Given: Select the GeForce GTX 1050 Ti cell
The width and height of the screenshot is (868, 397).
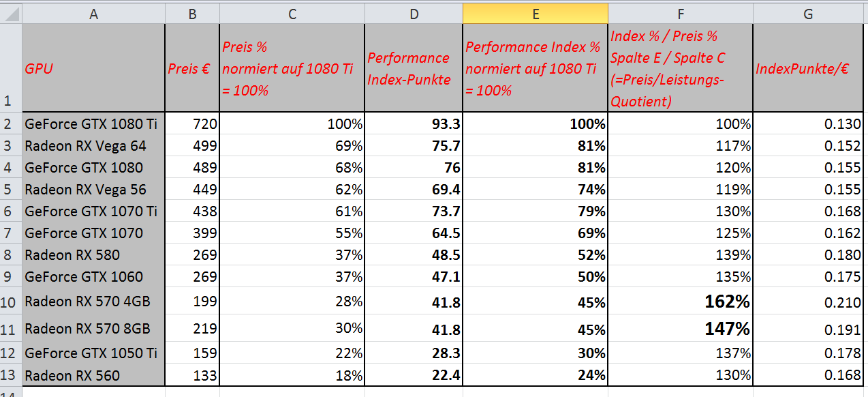Looking at the screenshot, I should (93, 353).
